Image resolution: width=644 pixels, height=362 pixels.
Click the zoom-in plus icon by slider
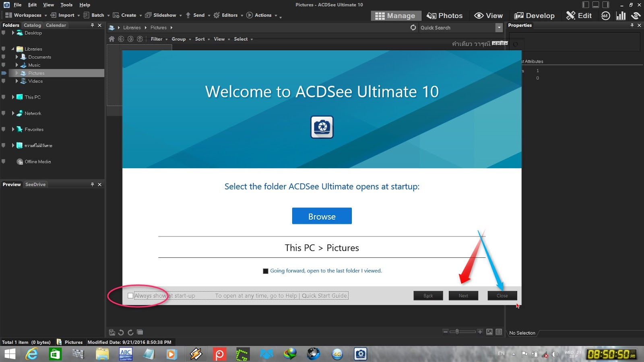480,332
